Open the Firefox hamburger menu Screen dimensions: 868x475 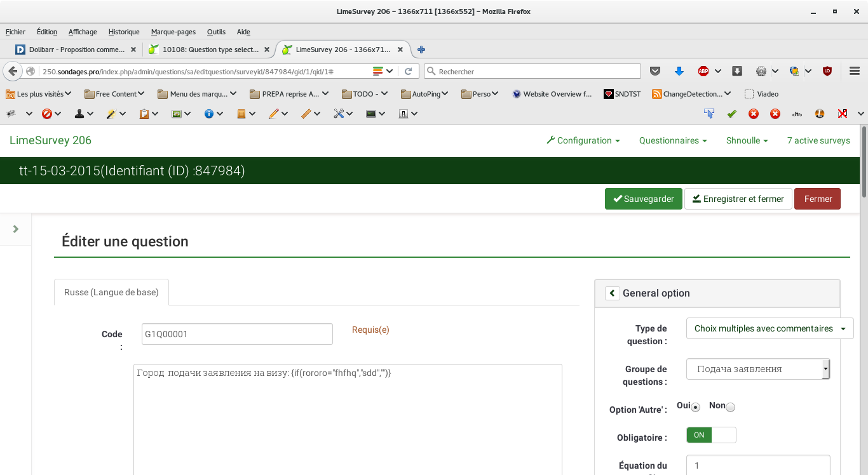click(854, 71)
